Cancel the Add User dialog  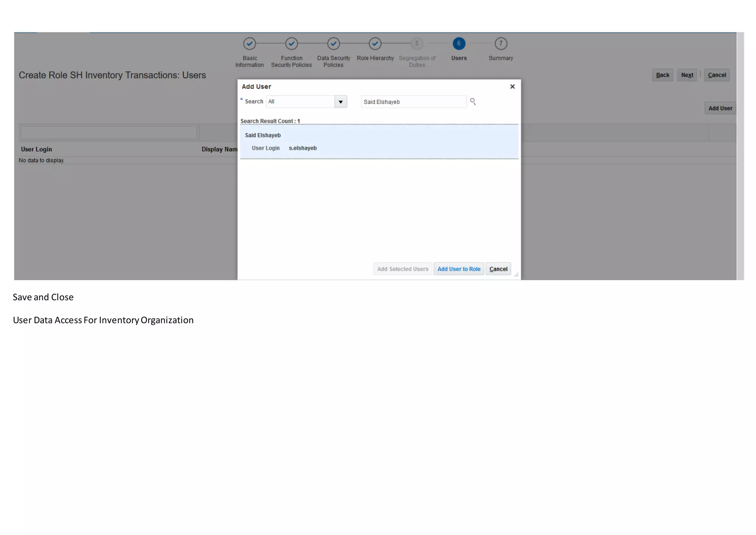(498, 269)
